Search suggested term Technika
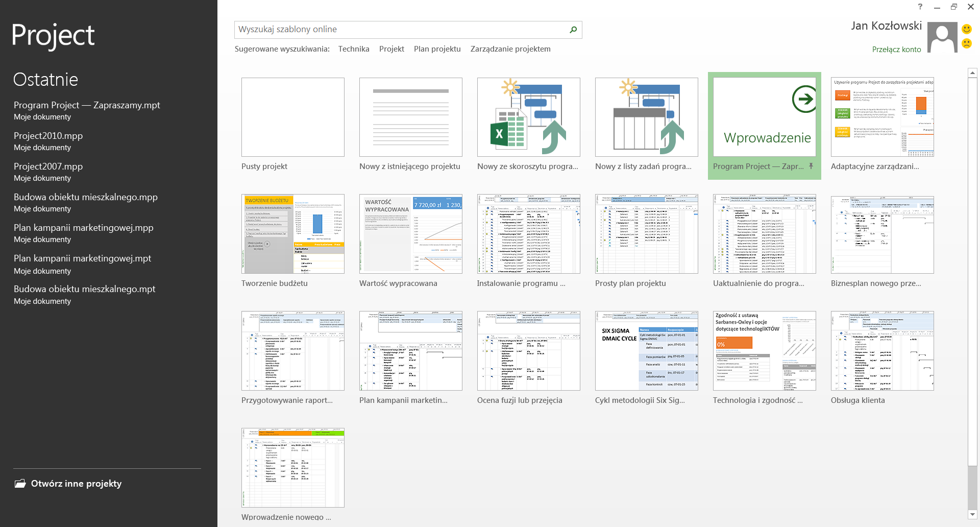980x527 pixels. (354, 49)
